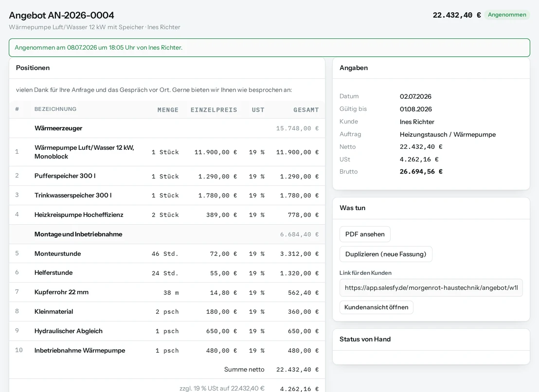The height and width of the screenshot is (392, 539).
Task: Click Duplizieren (neue Fassung) button
Action: pos(386,254)
